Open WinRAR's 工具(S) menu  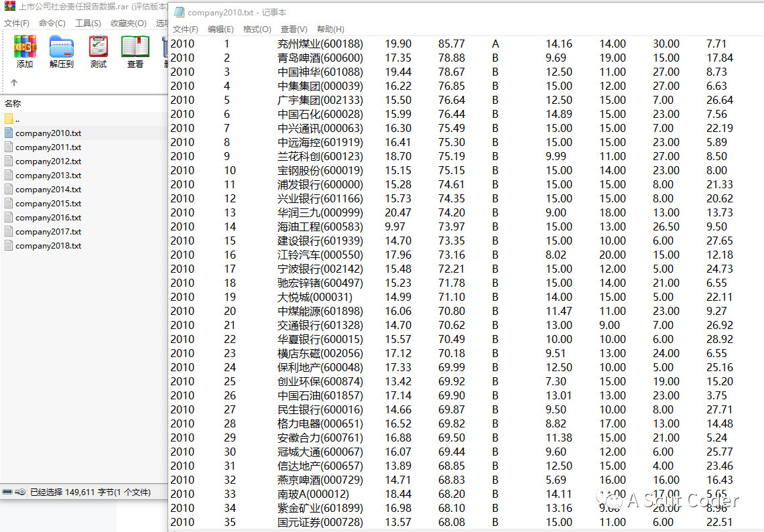pos(88,23)
